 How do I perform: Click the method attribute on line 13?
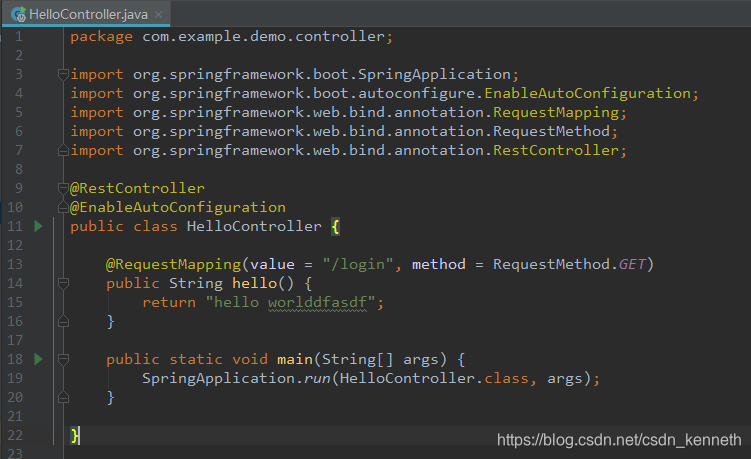pyautogui.click(x=439, y=264)
